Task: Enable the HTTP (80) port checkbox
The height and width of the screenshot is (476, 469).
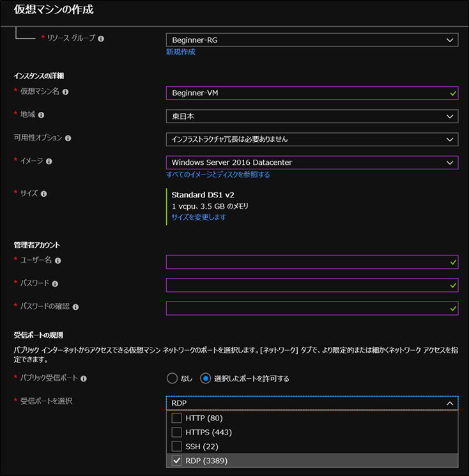Action: 177,418
